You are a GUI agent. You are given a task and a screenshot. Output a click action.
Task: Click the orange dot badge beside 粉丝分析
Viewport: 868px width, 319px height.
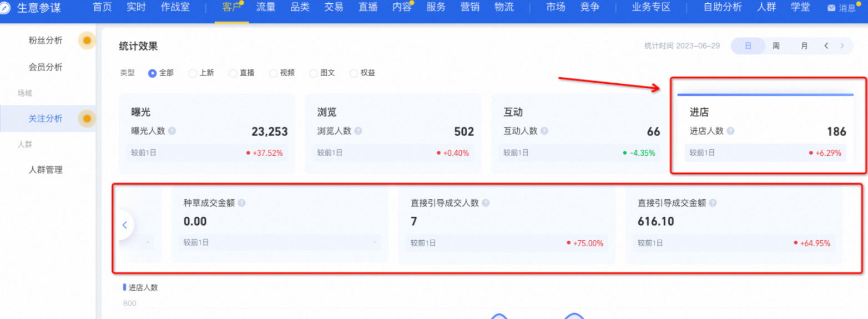(x=87, y=40)
